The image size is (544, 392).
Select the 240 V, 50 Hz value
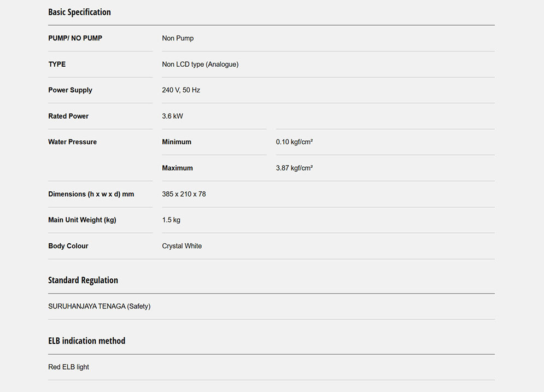(181, 90)
